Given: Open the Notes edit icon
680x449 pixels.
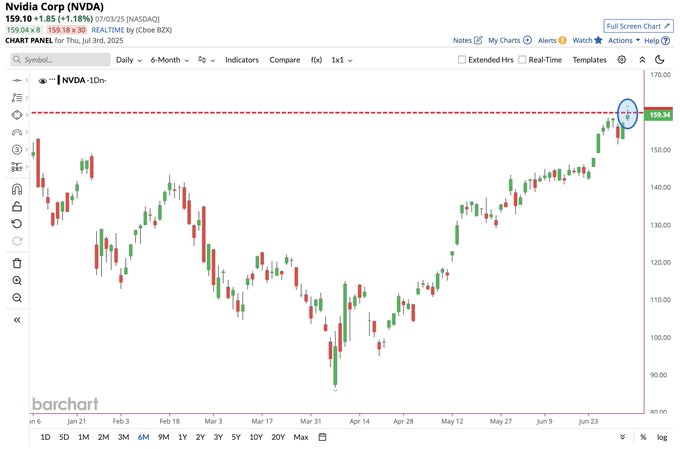Looking at the screenshot, I should 478,40.
